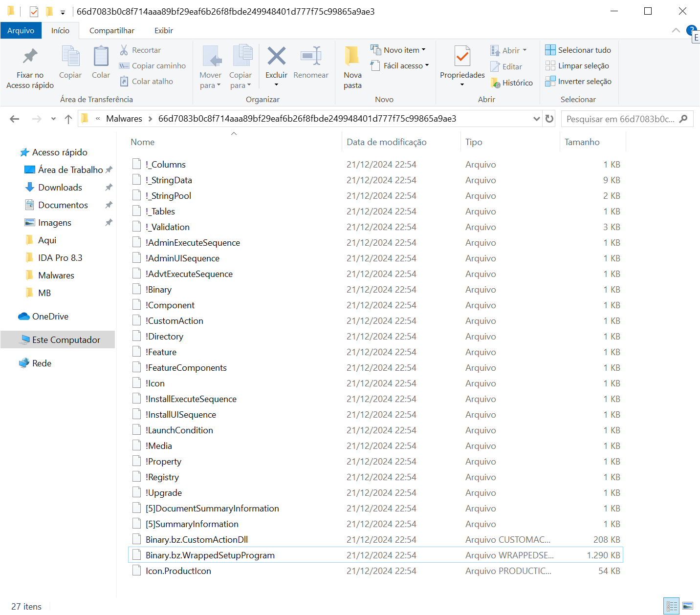The height and width of the screenshot is (615, 700).
Task: Click the Renomear rename icon
Action: point(311,56)
